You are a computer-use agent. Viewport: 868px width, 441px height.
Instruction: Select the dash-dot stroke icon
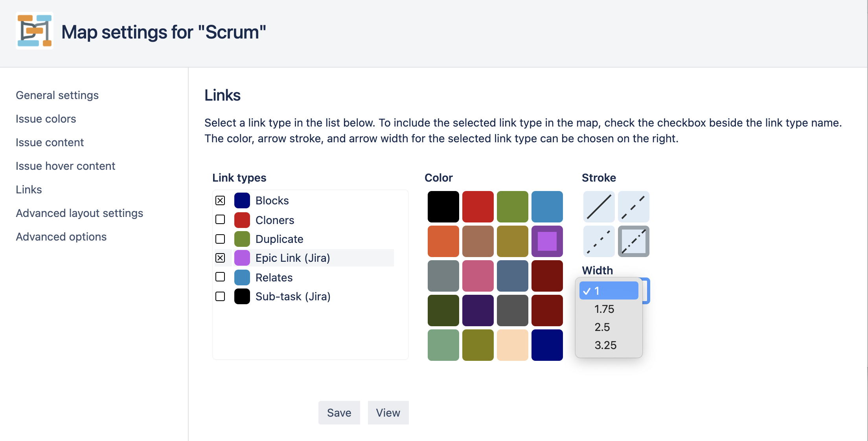[x=633, y=241]
